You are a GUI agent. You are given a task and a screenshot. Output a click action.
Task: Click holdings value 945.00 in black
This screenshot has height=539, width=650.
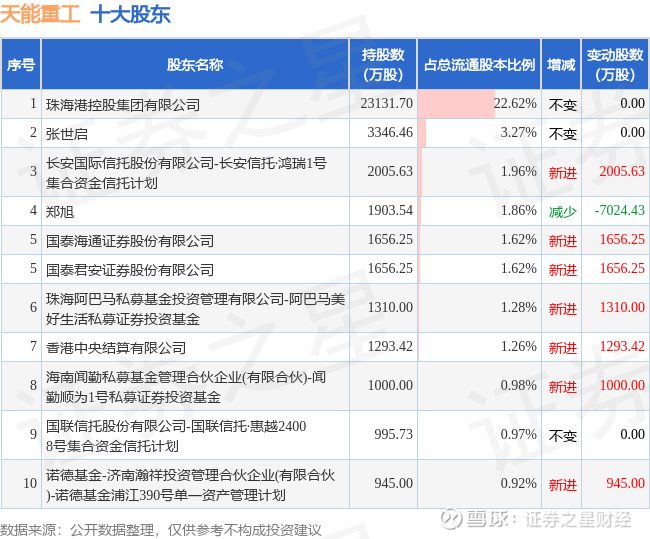click(393, 483)
